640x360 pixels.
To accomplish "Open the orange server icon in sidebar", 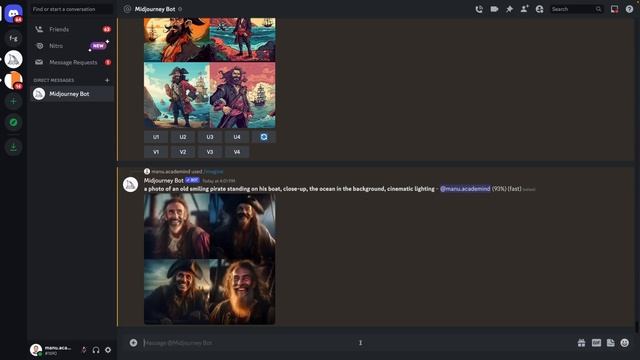I will coord(13,80).
